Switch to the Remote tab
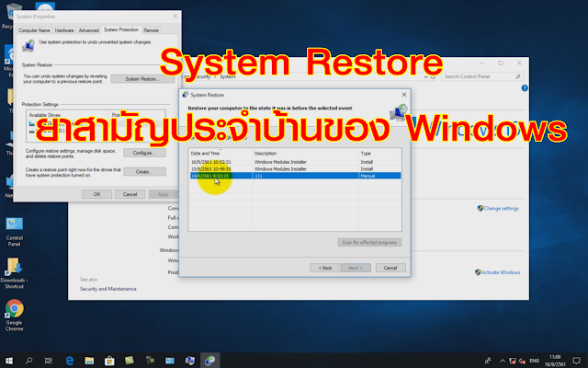This screenshot has width=588, height=368. 151,30
